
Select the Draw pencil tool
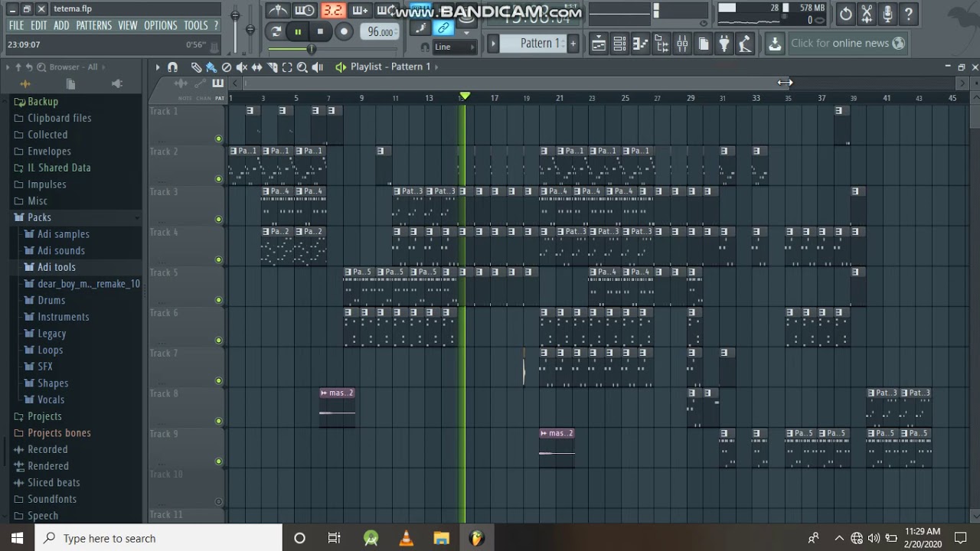[x=196, y=67]
